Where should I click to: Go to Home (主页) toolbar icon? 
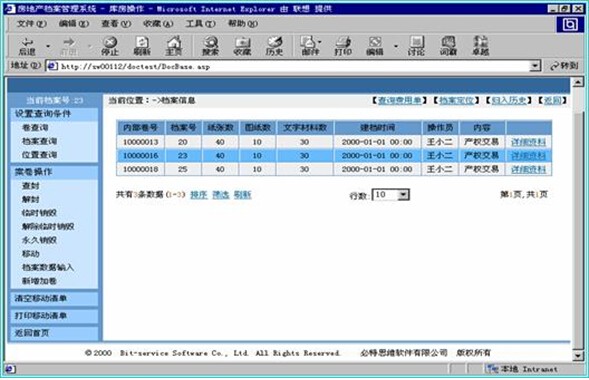174,46
